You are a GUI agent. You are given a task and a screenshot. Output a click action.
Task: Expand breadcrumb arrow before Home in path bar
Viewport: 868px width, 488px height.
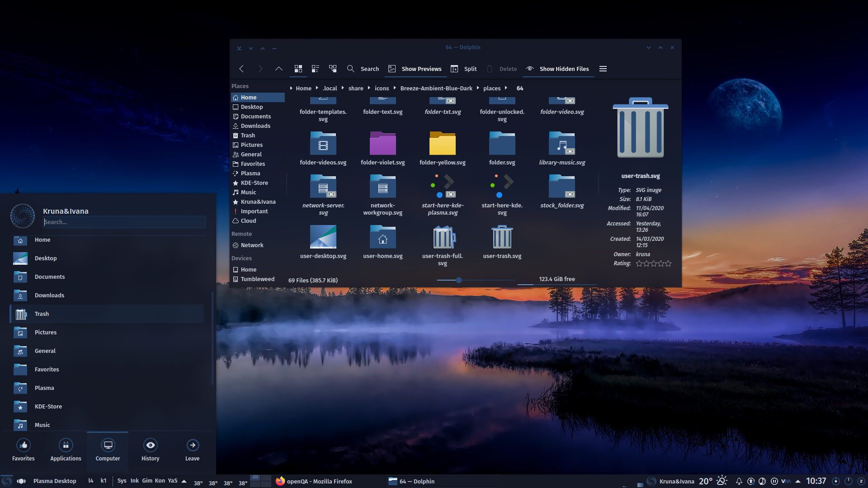(x=291, y=88)
